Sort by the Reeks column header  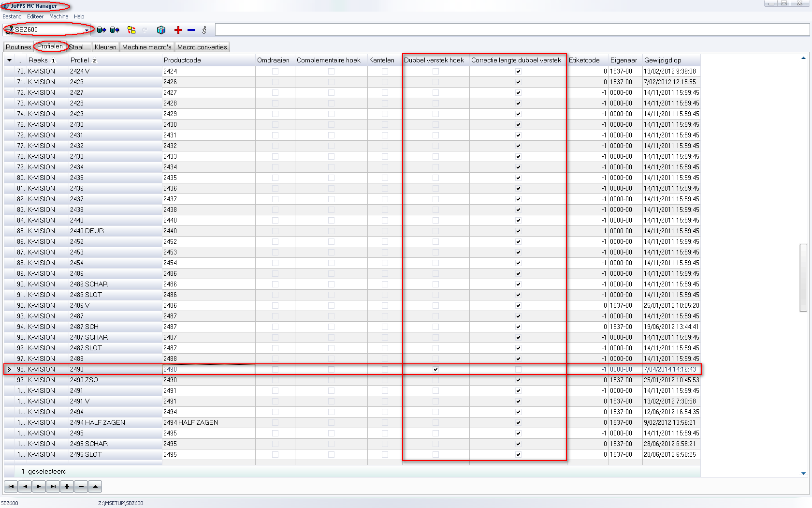(47, 60)
